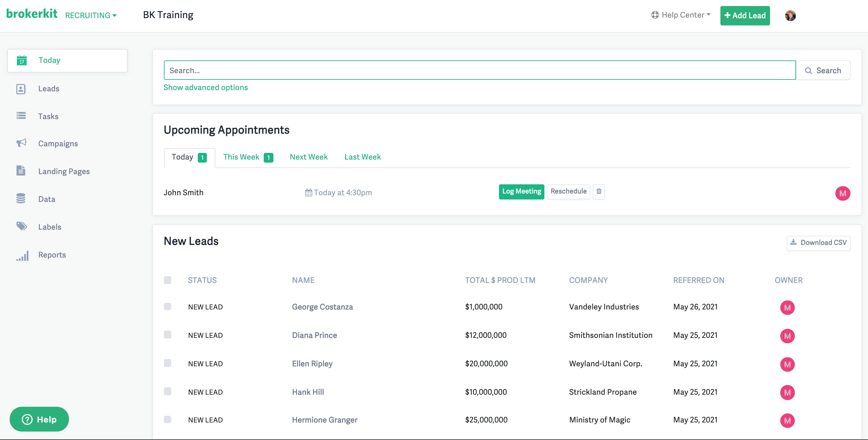Click the Labels tag icon

21,226
